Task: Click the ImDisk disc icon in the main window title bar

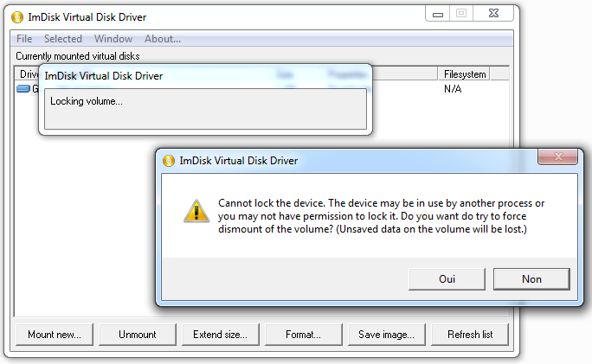Action: 17,17
